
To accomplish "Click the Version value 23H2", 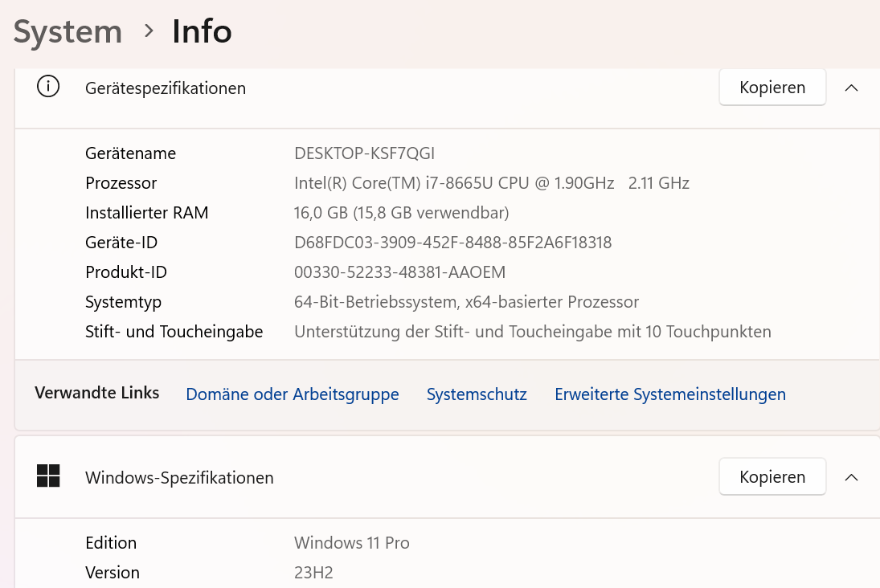I will (x=313, y=572).
